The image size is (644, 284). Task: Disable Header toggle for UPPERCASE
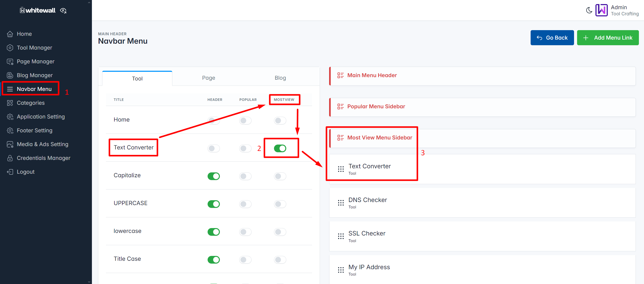coord(214,204)
